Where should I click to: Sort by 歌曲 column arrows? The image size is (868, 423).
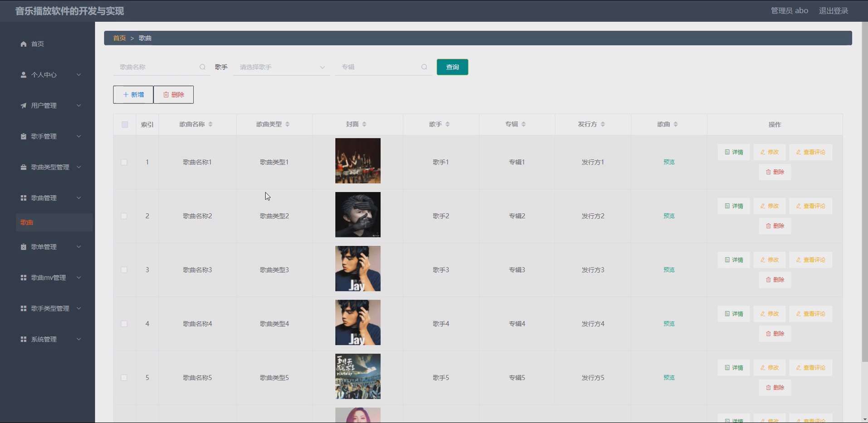tap(676, 124)
